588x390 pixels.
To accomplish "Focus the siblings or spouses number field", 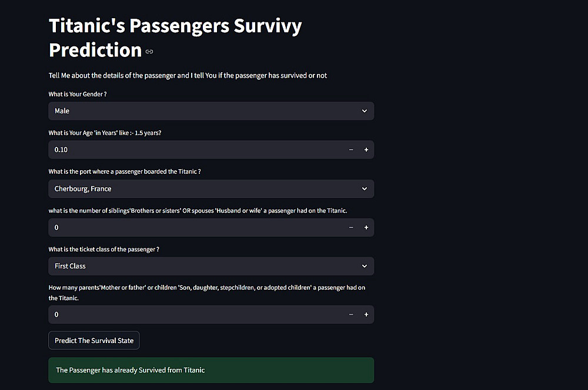I will pyautogui.click(x=194, y=227).
